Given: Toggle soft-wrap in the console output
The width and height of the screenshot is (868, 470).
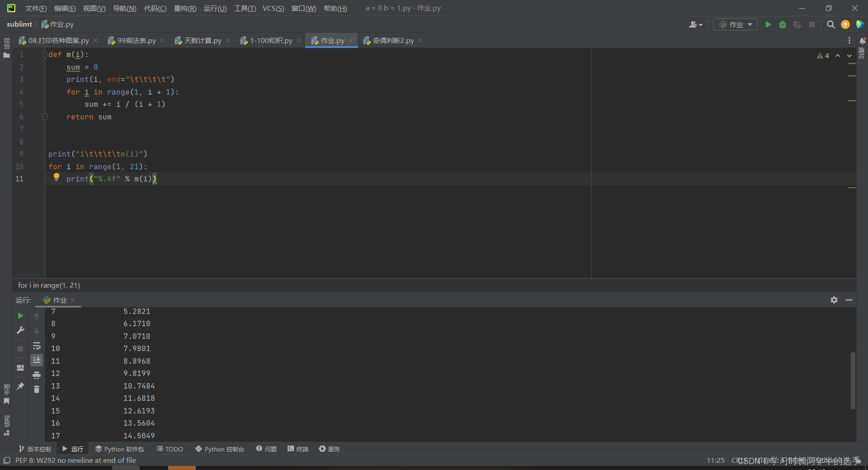Looking at the screenshot, I should pos(37,346).
